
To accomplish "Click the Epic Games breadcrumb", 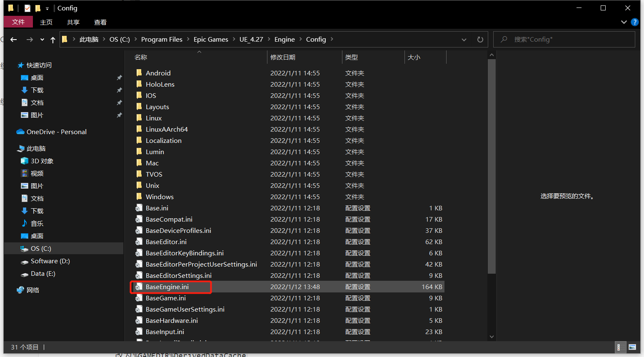I will pyautogui.click(x=211, y=39).
